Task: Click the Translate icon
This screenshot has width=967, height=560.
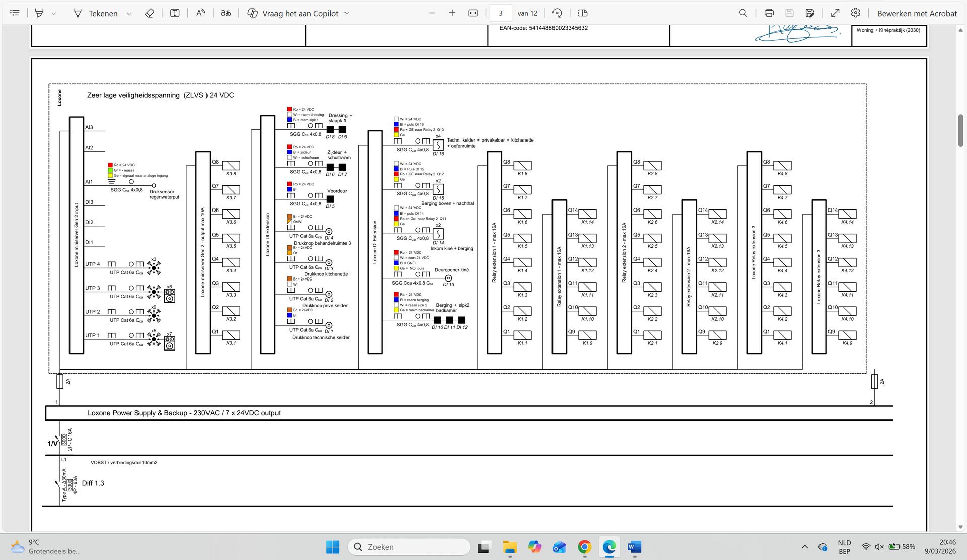Action: pos(226,13)
